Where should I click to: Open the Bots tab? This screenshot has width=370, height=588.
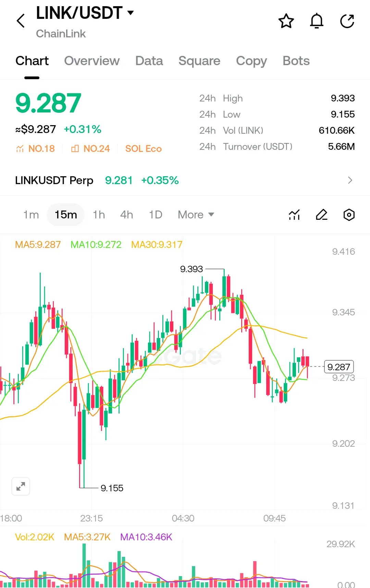296,61
